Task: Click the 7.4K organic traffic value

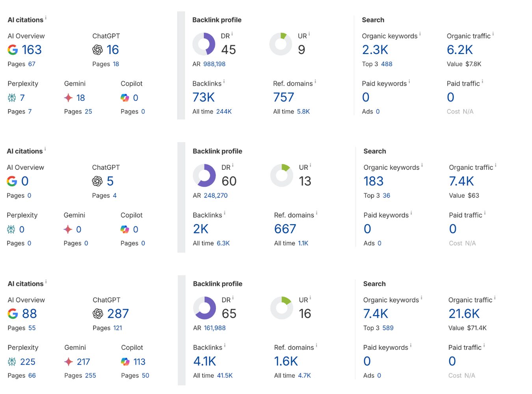Action: pyautogui.click(x=461, y=181)
